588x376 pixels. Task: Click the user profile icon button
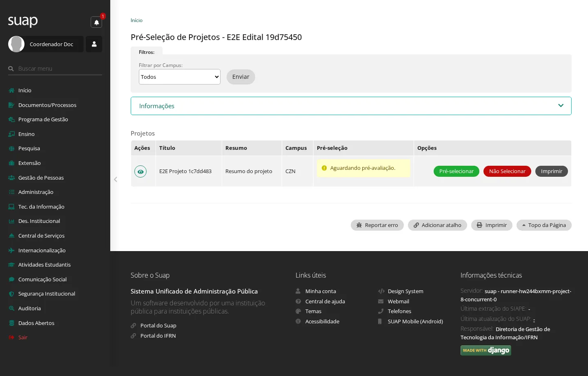pos(94,44)
